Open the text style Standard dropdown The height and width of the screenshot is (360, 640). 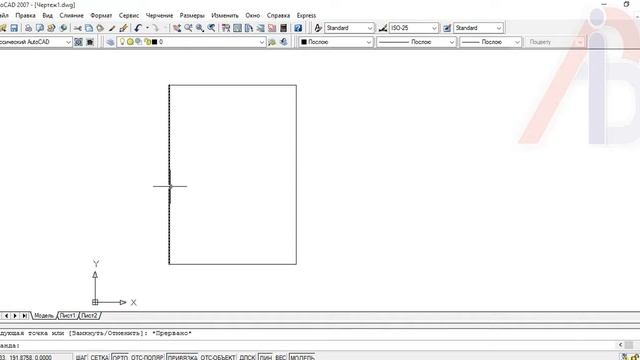point(349,28)
